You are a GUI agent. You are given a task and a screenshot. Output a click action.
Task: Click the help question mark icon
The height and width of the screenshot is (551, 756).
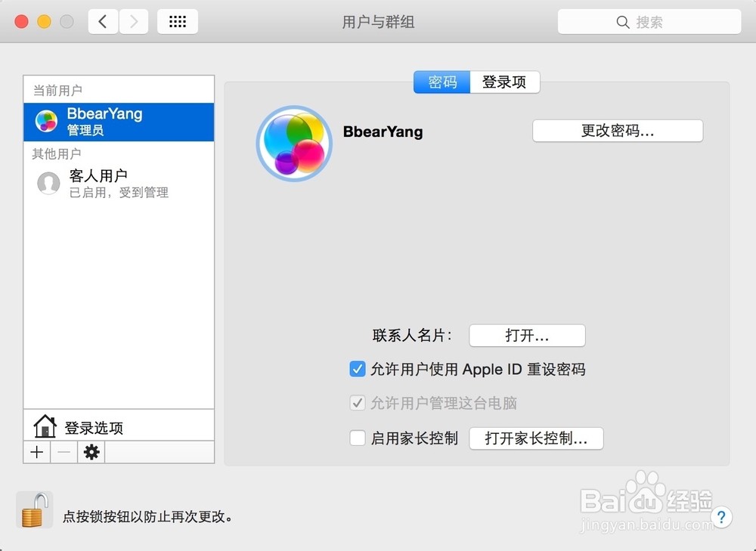(x=722, y=517)
